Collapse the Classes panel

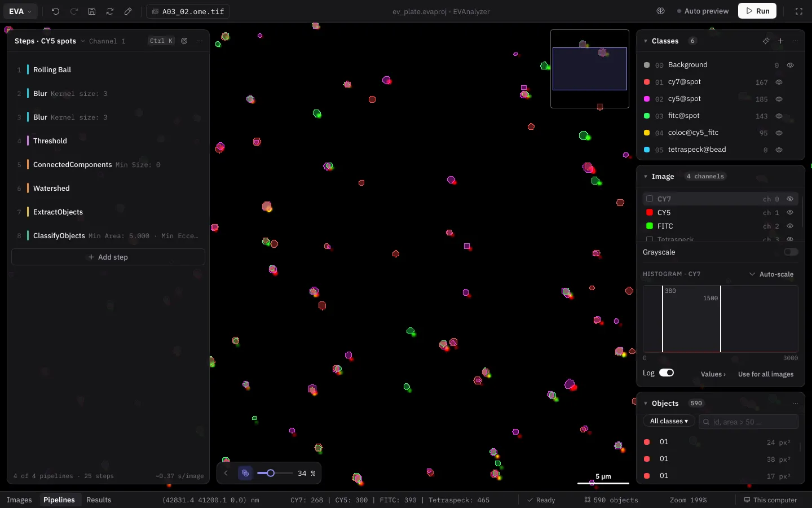(646, 41)
